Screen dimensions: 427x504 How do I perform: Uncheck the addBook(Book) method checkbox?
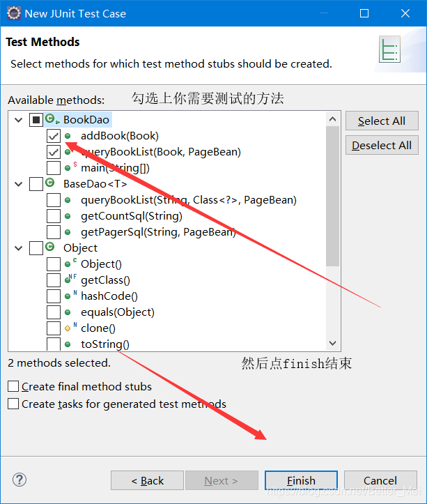point(54,136)
